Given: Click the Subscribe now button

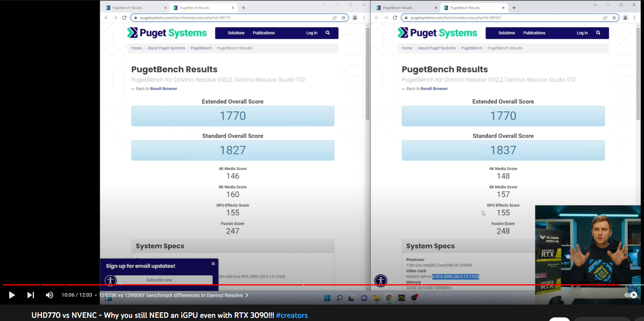Looking at the screenshot, I should click(x=159, y=280).
